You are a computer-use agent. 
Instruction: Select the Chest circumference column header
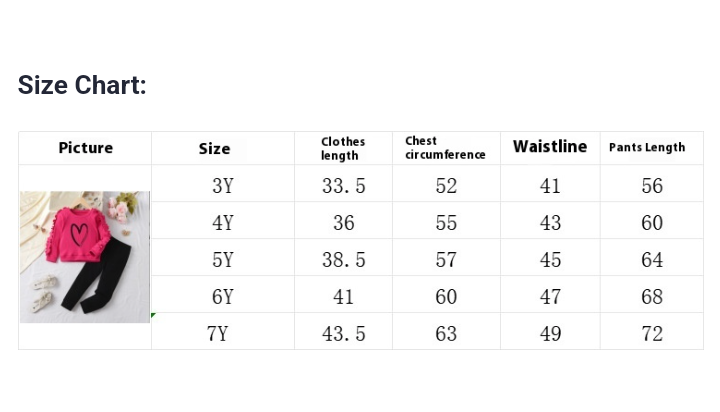pos(445,148)
